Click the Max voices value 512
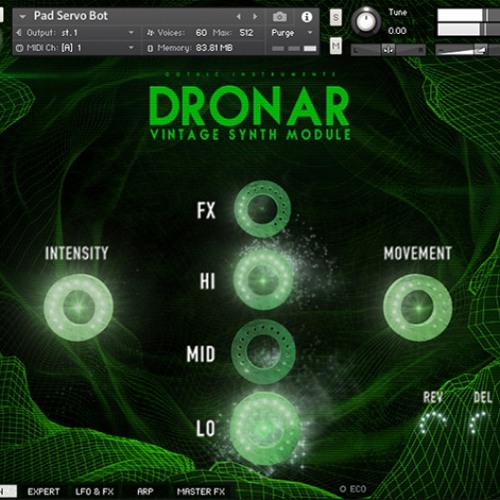Viewport: 500px width, 500px height. pyautogui.click(x=246, y=33)
